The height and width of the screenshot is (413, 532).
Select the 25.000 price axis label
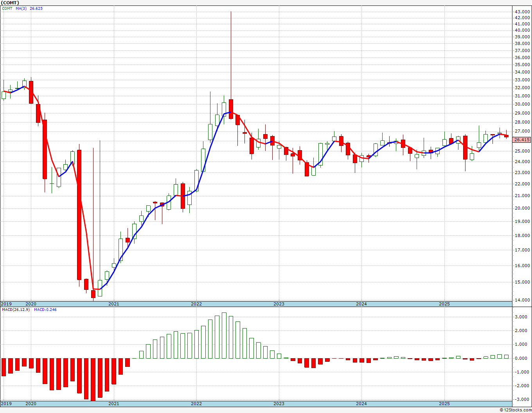[523, 151]
